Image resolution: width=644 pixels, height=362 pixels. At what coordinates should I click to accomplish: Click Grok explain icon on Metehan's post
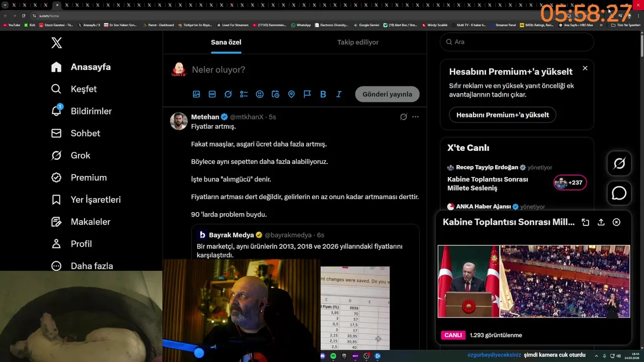pyautogui.click(x=404, y=117)
